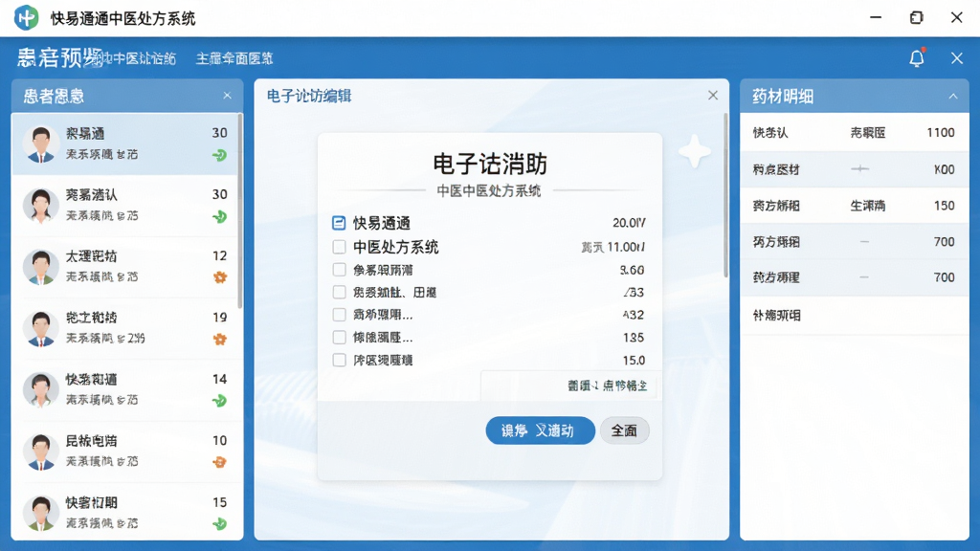Click the sparkle star icon beside dialog
The image size is (980, 551).
695,152
